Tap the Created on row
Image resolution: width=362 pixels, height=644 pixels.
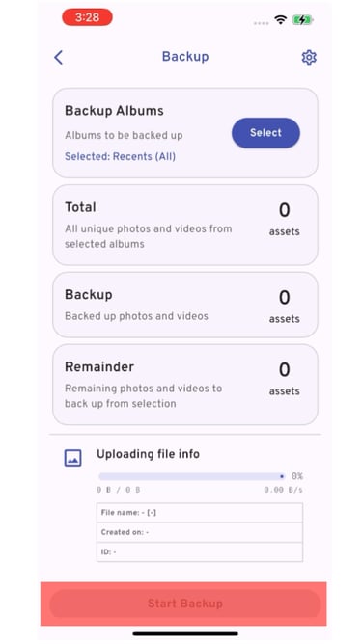click(x=200, y=532)
